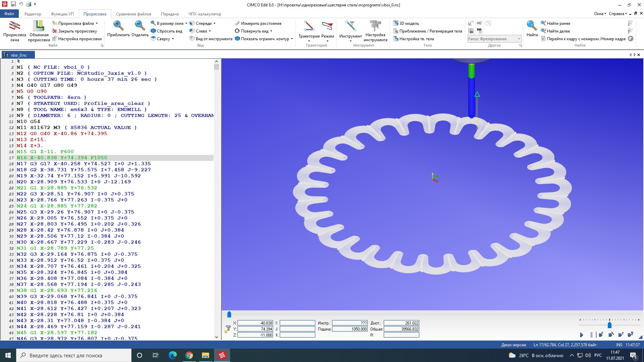The image size is (644, 362).
Task: Click the tool marker icon beside the coordinate fields
Action: point(228,329)
